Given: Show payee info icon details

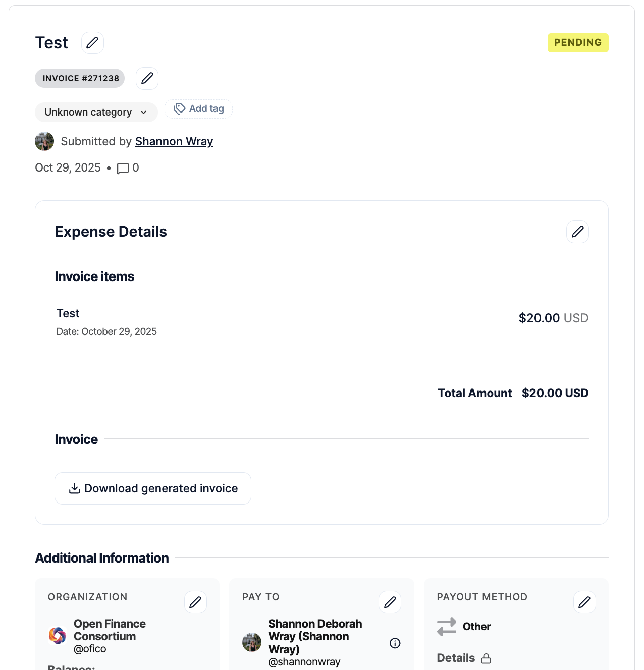Looking at the screenshot, I should [x=395, y=643].
